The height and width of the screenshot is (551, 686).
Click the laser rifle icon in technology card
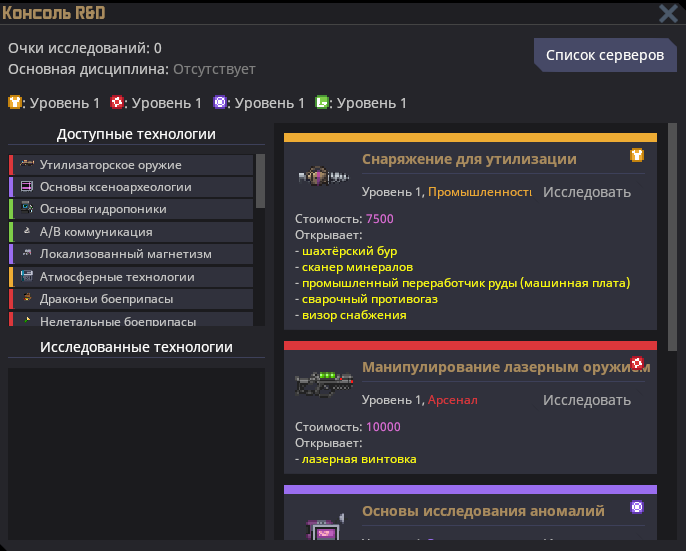pos(322,384)
